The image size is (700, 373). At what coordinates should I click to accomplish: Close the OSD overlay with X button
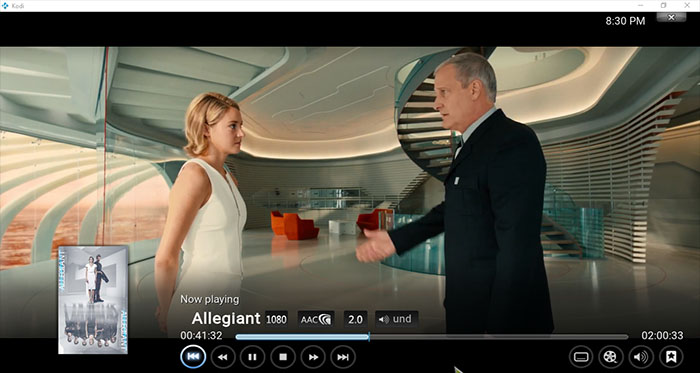pos(671,17)
